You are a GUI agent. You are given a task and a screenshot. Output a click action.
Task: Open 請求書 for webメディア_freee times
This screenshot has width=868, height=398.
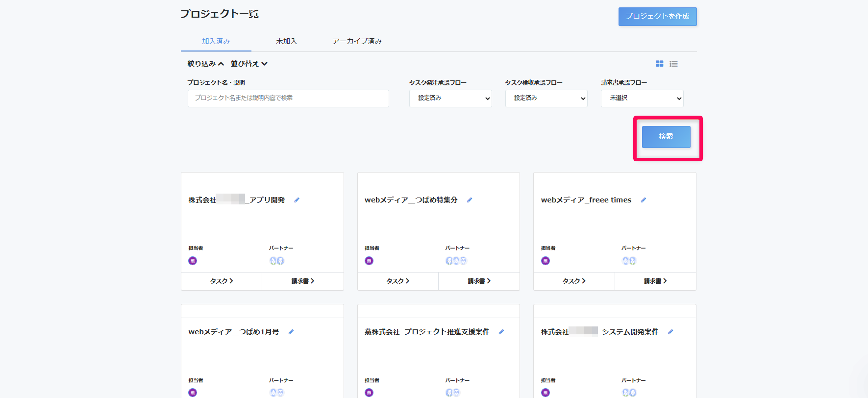pos(655,281)
